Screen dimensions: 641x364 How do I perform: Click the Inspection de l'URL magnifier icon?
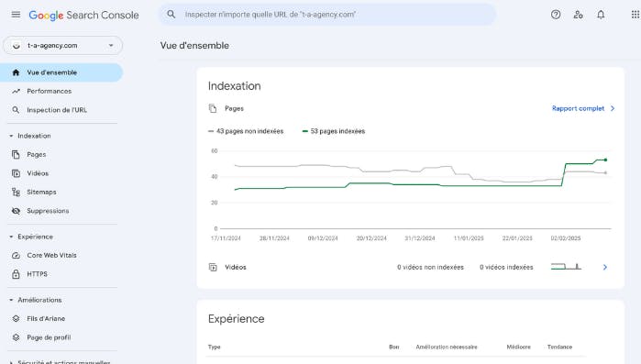coord(16,110)
